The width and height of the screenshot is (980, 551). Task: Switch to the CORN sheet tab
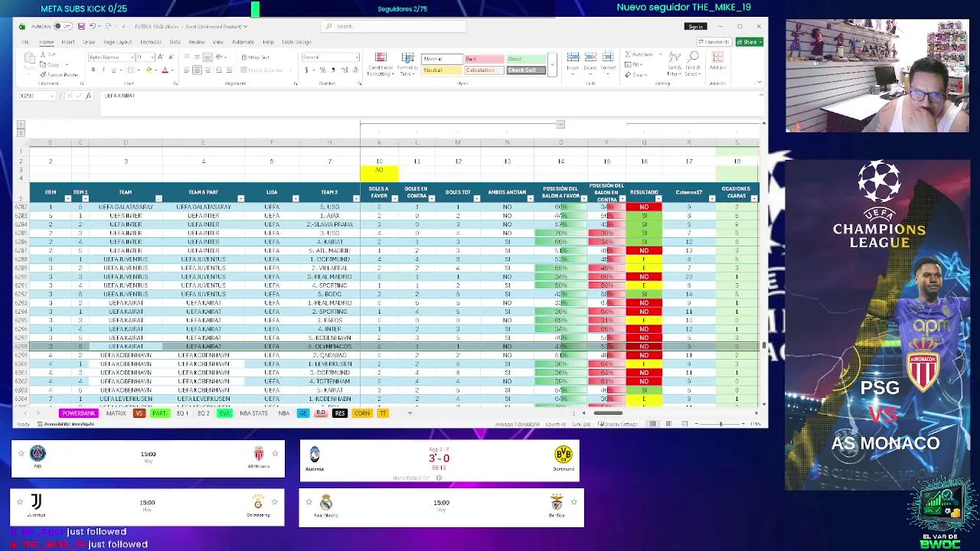click(x=362, y=413)
